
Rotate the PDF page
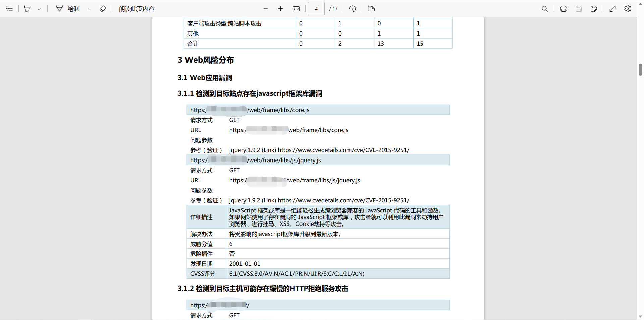click(x=352, y=9)
